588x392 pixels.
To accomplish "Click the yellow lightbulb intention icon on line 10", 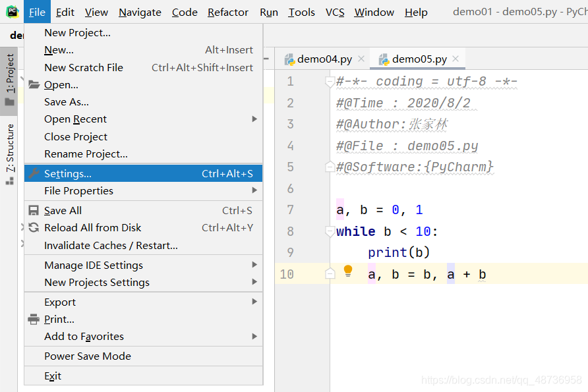I will (x=348, y=271).
